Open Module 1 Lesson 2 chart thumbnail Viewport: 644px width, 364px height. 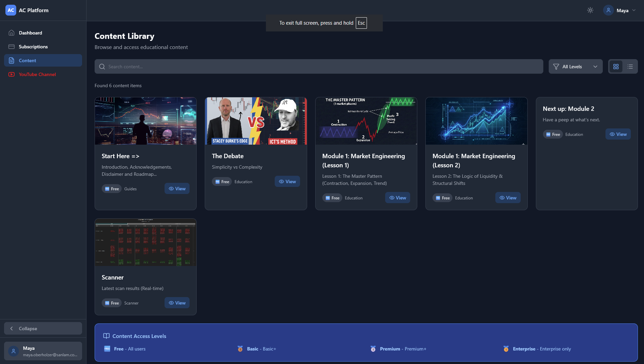476,121
